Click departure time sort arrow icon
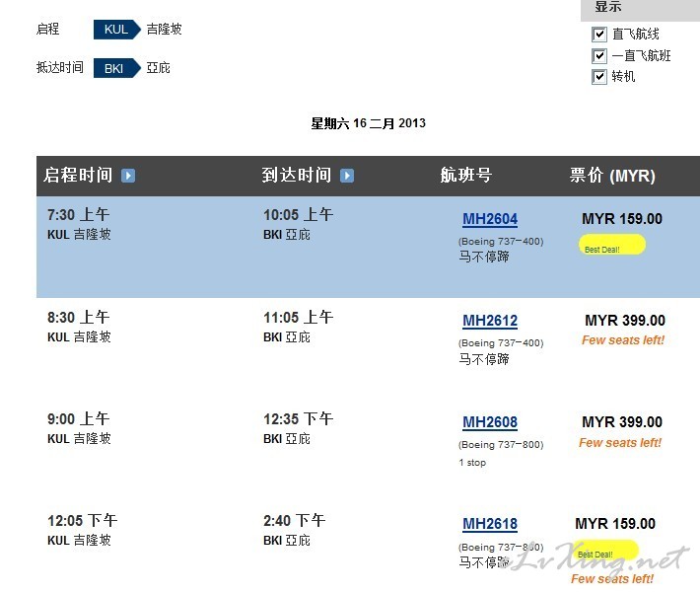Image resolution: width=700 pixels, height=593 pixels. pyautogui.click(x=128, y=176)
